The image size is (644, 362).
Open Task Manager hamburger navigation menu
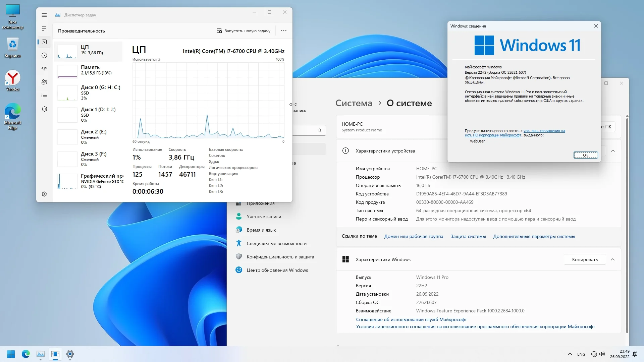pyautogui.click(x=44, y=15)
